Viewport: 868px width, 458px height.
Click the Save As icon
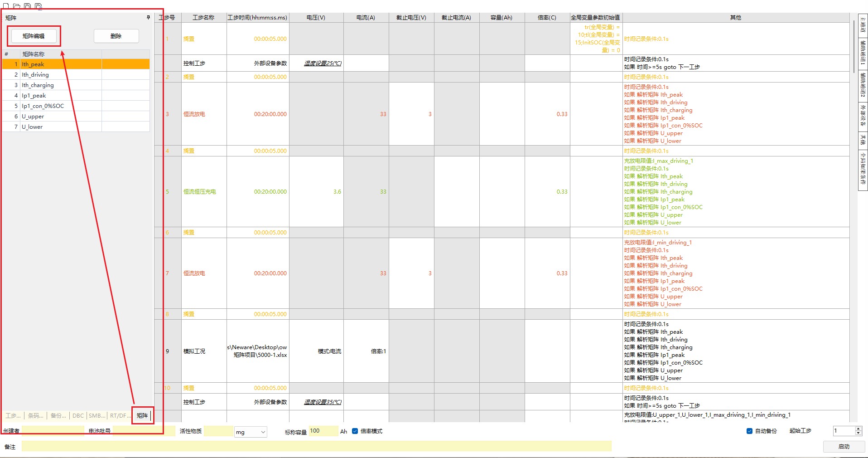click(x=39, y=6)
